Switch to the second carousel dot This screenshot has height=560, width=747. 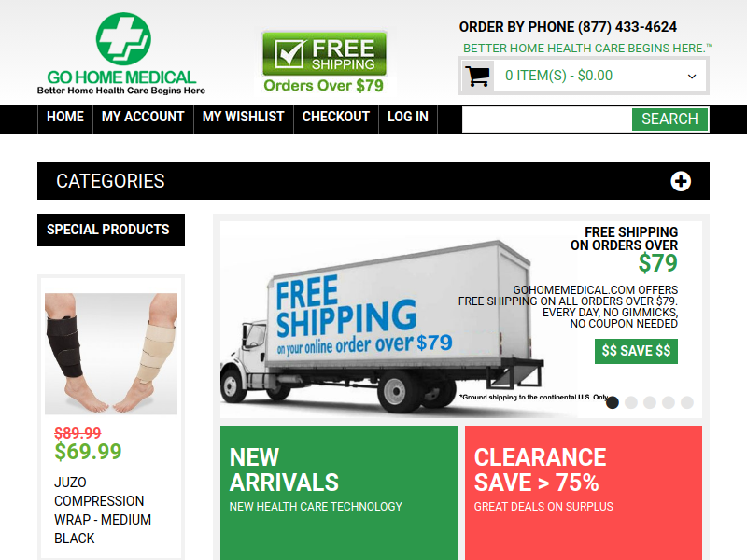point(631,402)
